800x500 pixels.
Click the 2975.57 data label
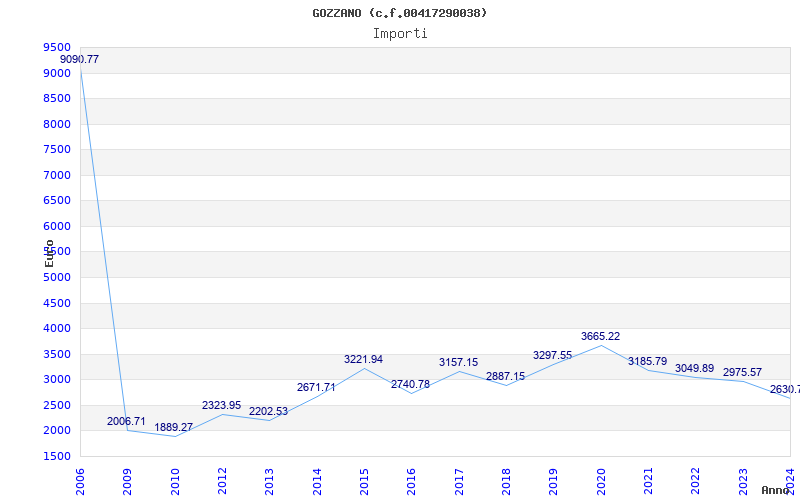[x=742, y=372]
